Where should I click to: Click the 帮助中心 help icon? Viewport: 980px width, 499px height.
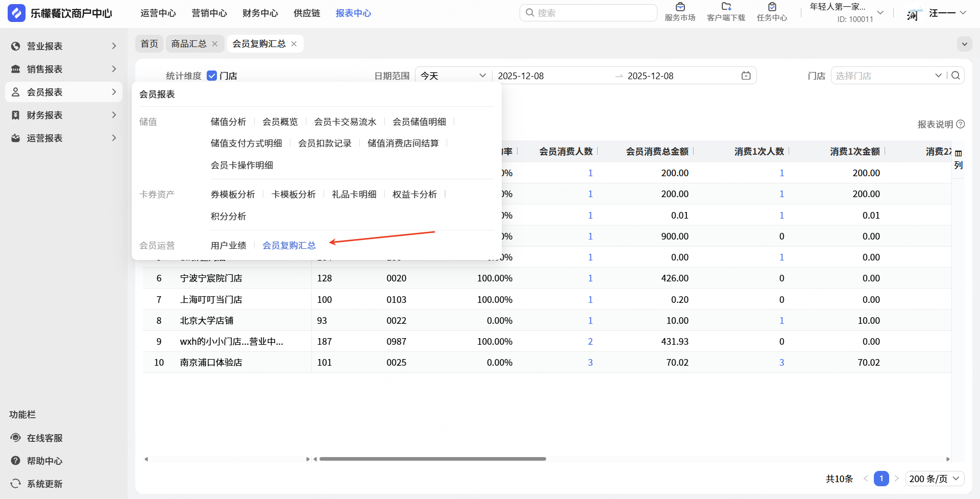click(x=16, y=461)
